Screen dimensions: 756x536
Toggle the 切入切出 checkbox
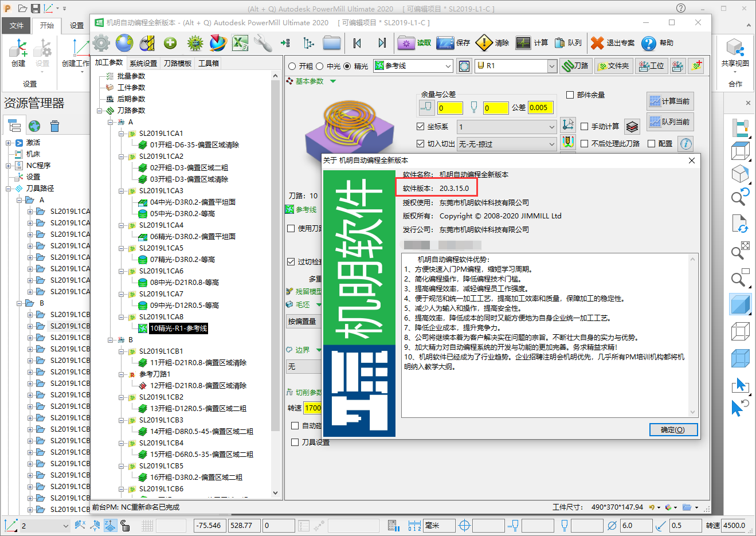pyautogui.click(x=420, y=144)
